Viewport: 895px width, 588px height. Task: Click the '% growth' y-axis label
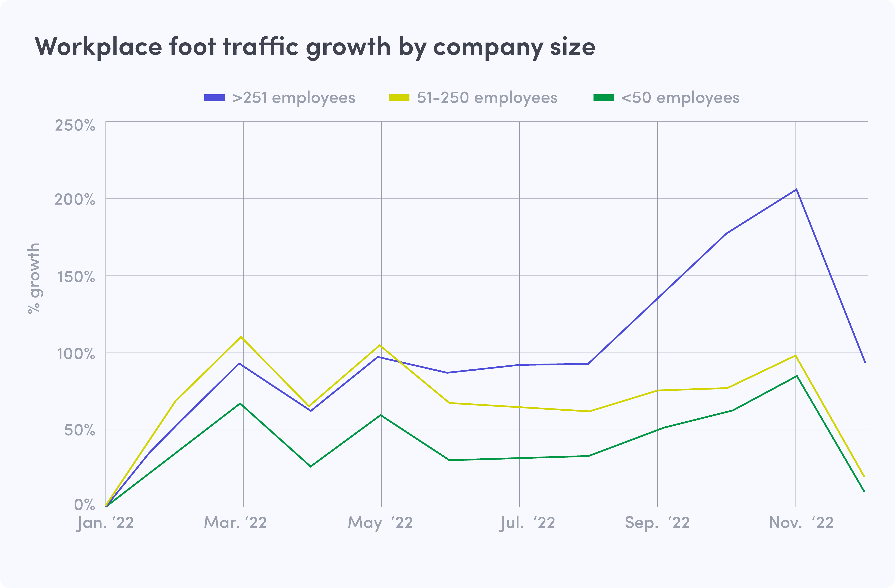point(34,278)
